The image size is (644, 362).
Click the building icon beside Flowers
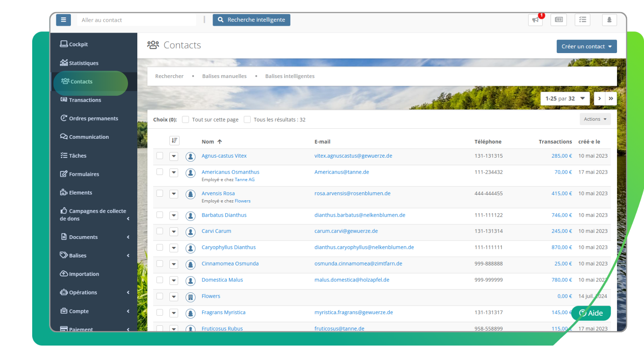[190, 297]
